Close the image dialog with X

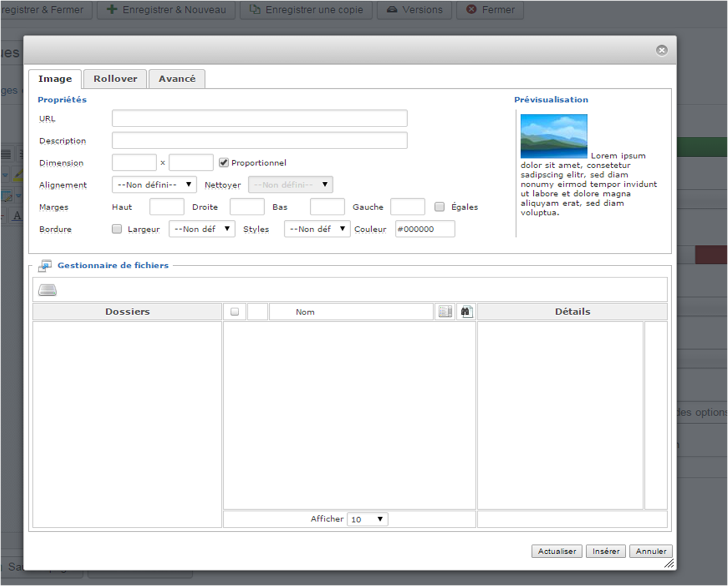coord(661,50)
